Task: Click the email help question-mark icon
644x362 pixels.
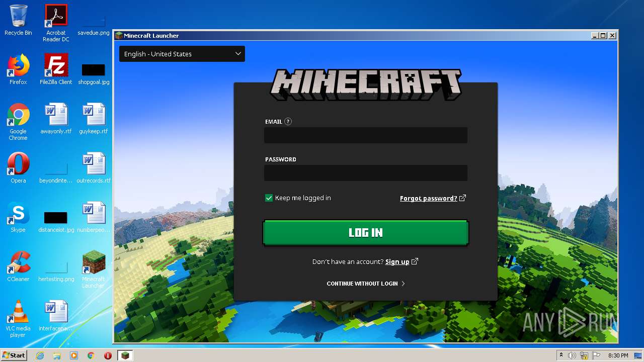Action: point(288,121)
